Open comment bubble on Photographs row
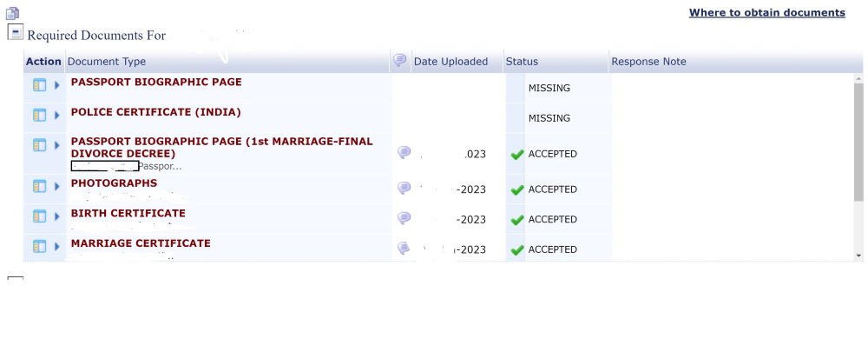The image size is (868, 352). tap(404, 189)
